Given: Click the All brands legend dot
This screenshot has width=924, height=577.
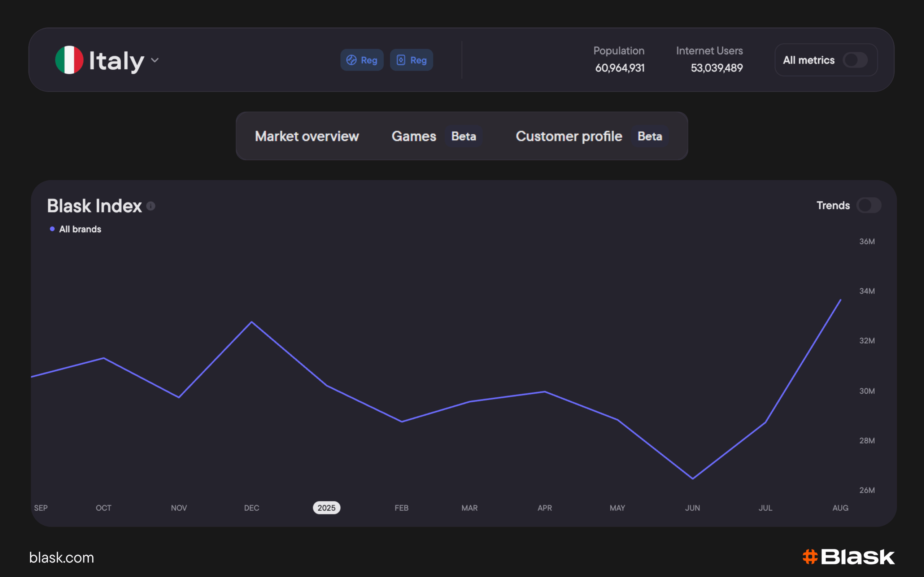Looking at the screenshot, I should (x=52, y=229).
